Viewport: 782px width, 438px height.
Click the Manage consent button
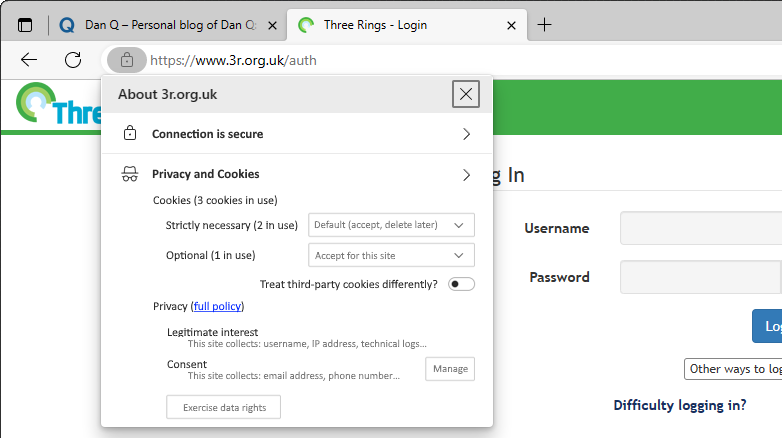pyautogui.click(x=450, y=369)
